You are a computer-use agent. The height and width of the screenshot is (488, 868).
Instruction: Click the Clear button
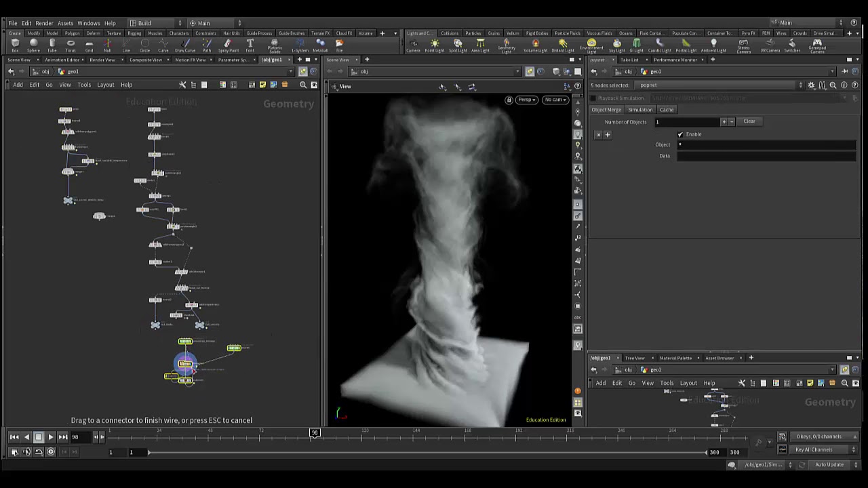tap(749, 121)
